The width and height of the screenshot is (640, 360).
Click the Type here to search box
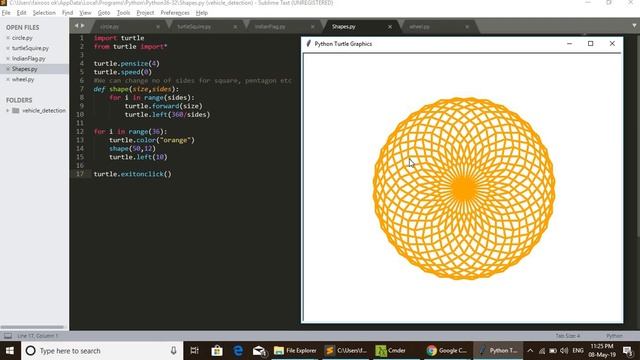click(x=102, y=351)
